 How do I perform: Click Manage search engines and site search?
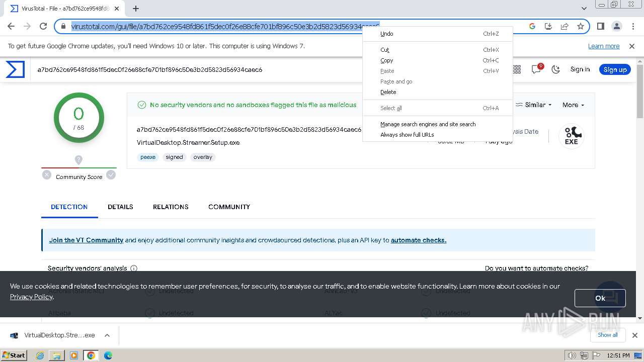(438, 124)
